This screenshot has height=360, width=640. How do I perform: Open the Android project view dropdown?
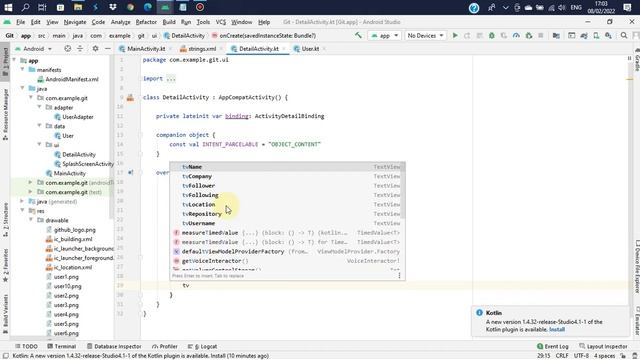point(33,49)
